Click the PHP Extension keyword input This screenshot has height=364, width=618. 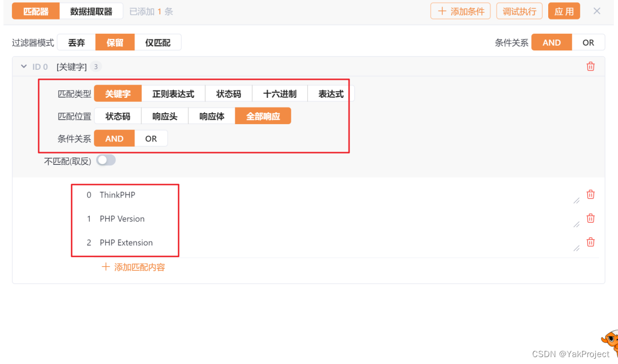pyautogui.click(x=337, y=243)
